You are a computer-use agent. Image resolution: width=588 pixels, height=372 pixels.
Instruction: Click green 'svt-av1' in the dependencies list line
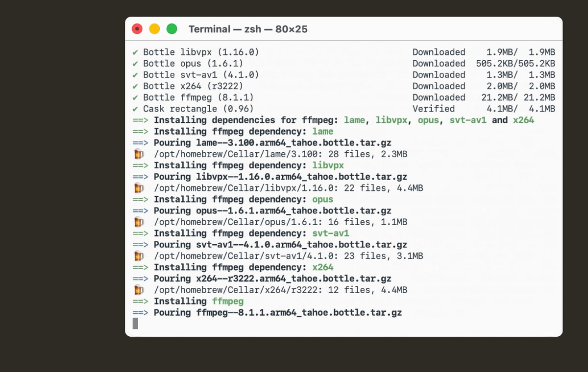click(468, 120)
